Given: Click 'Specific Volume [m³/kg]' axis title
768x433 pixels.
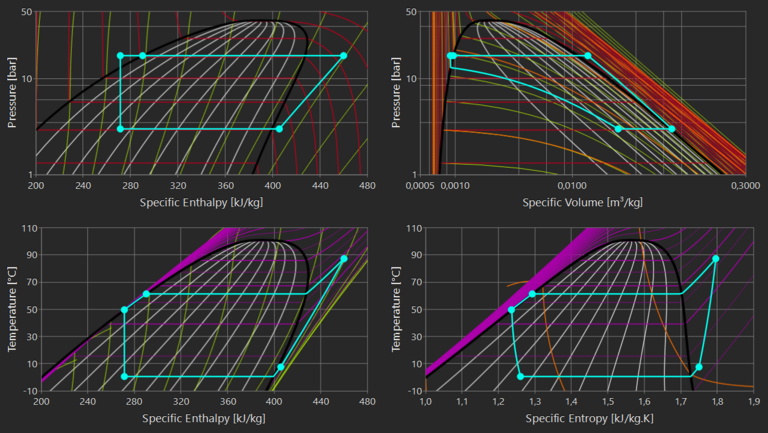Looking at the screenshot, I should click(582, 202).
